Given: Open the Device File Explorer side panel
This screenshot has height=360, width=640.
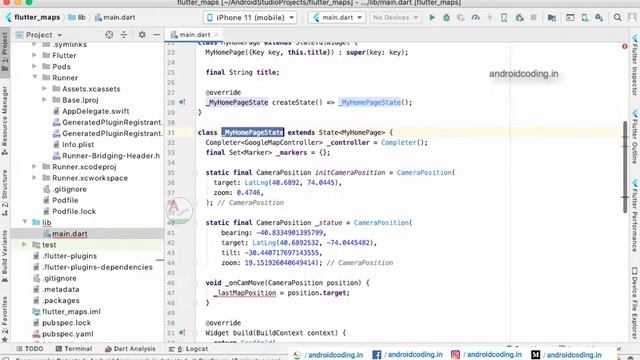Looking at the screenshot, I should point(635,304).
